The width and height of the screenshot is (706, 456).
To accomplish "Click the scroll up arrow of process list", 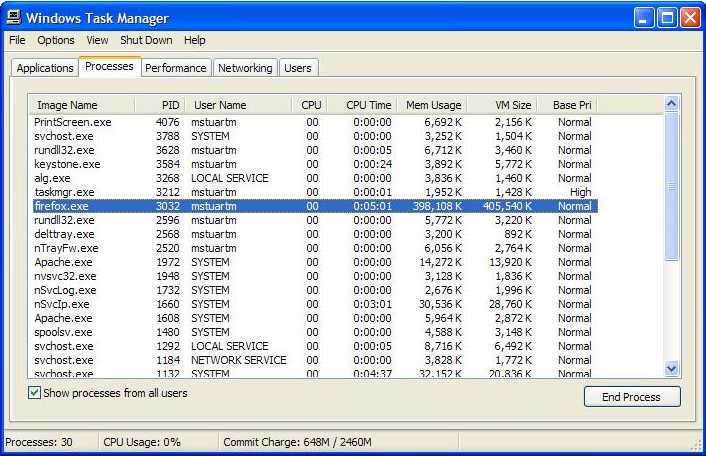I will (671, 104).
